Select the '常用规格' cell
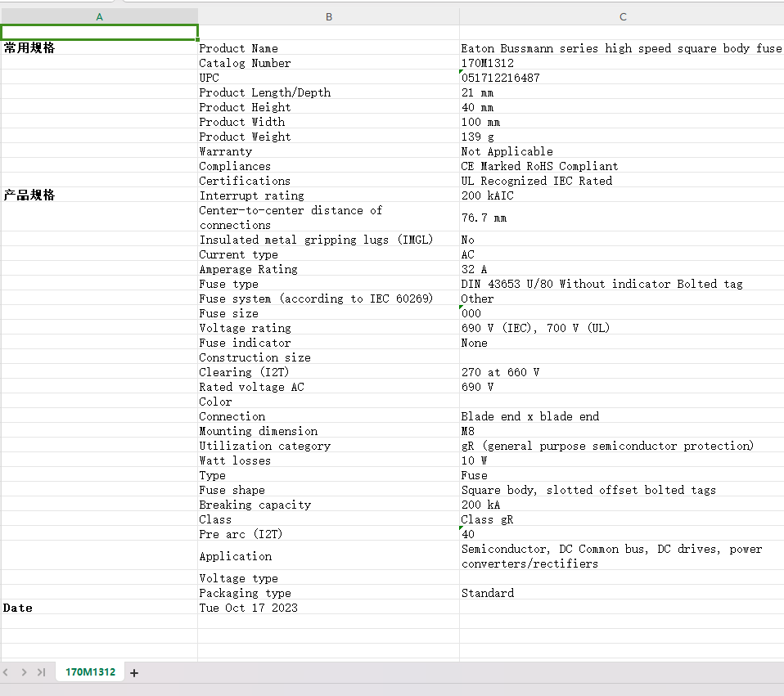784x696 pixels. pyautogui.click(x=100, y=47)
